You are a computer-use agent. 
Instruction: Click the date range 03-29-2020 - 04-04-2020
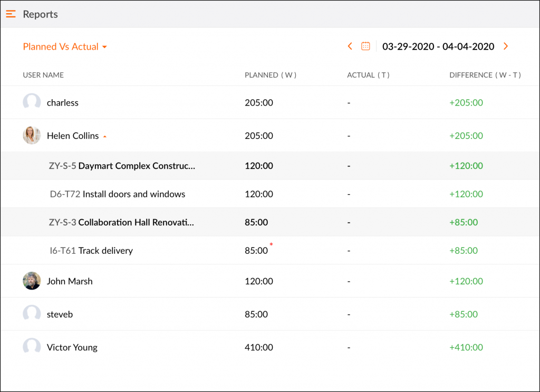pos(438,46)
